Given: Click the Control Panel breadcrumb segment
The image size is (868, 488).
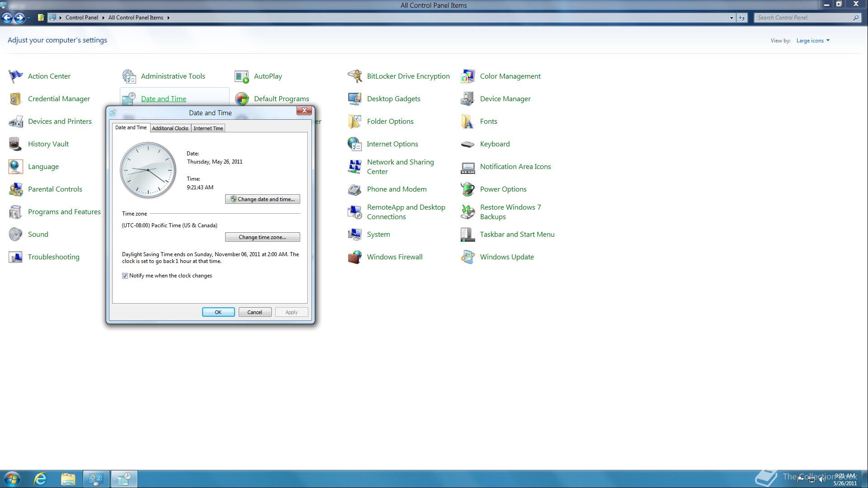Looking at the screenshot, I should click(81, 18).
